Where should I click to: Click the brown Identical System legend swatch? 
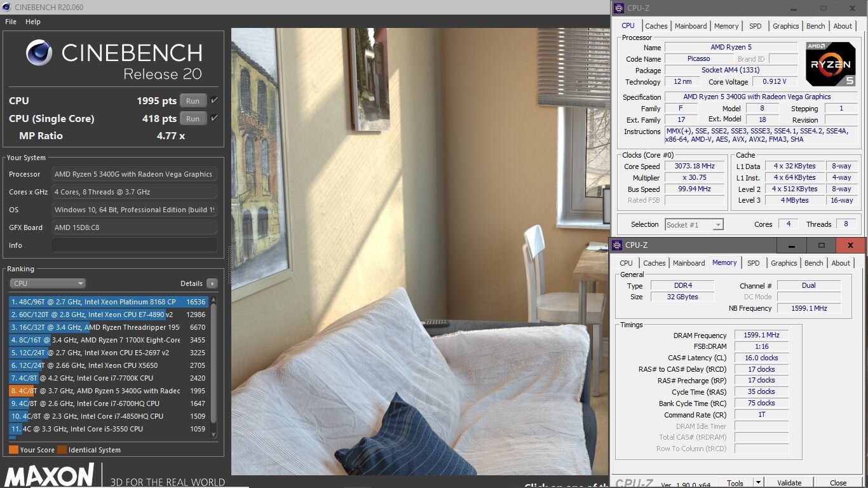(62, 450)
